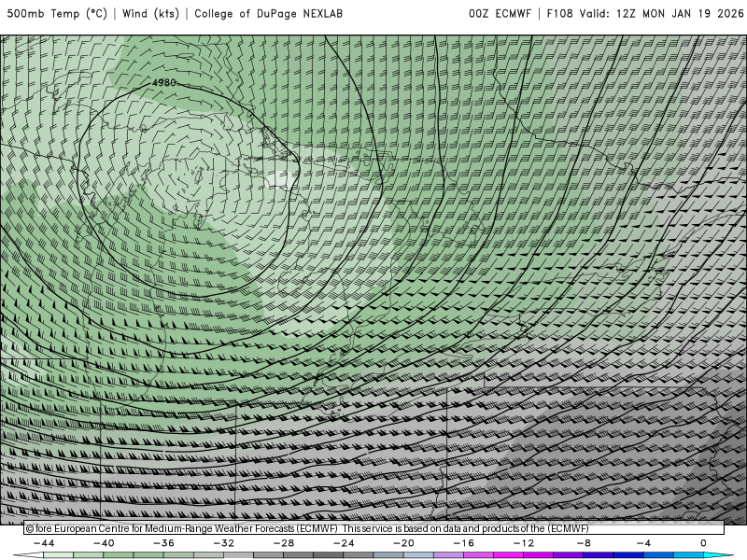Screen dimensions: 747x560
Task: Click the '-36' color bar label
Action: tap(164, 543)
